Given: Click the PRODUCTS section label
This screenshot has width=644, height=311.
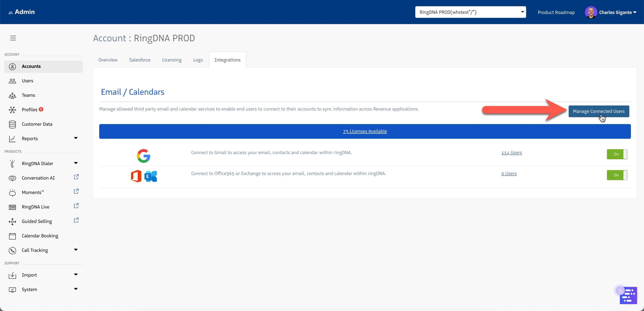Looking at the screenshot, I should pos(13,152).
